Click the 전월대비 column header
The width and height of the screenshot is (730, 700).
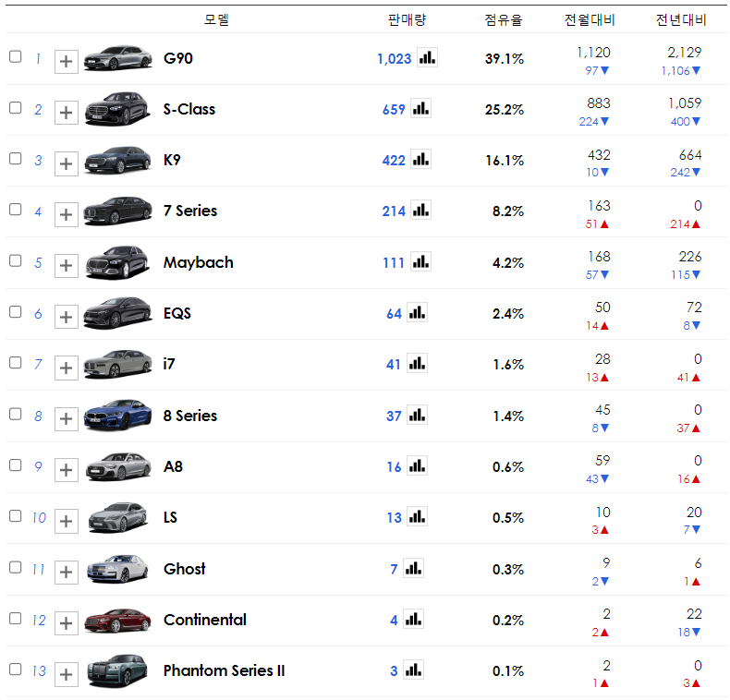click(x=590, y=19)
